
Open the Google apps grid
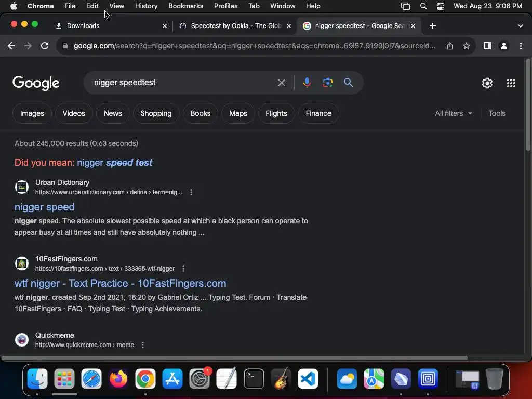tap(511, 83)
